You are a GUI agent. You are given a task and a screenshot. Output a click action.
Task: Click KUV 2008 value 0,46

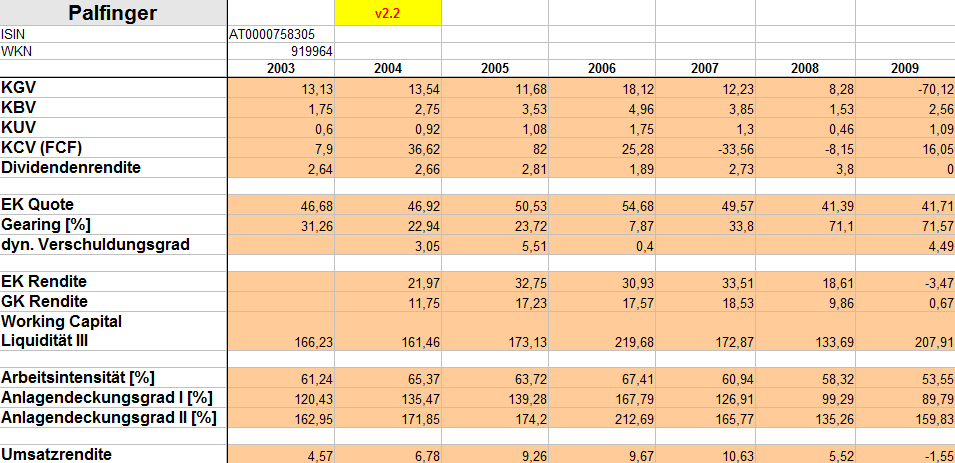(805, 129)
